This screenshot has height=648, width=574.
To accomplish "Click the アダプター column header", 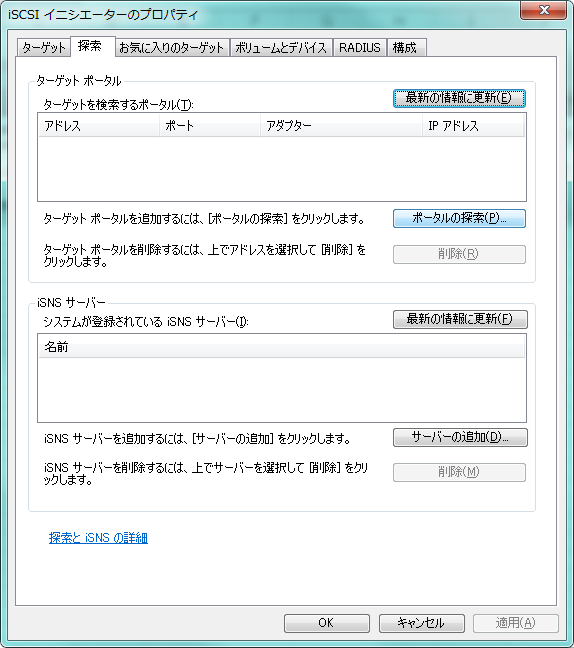I will point(341,126).
